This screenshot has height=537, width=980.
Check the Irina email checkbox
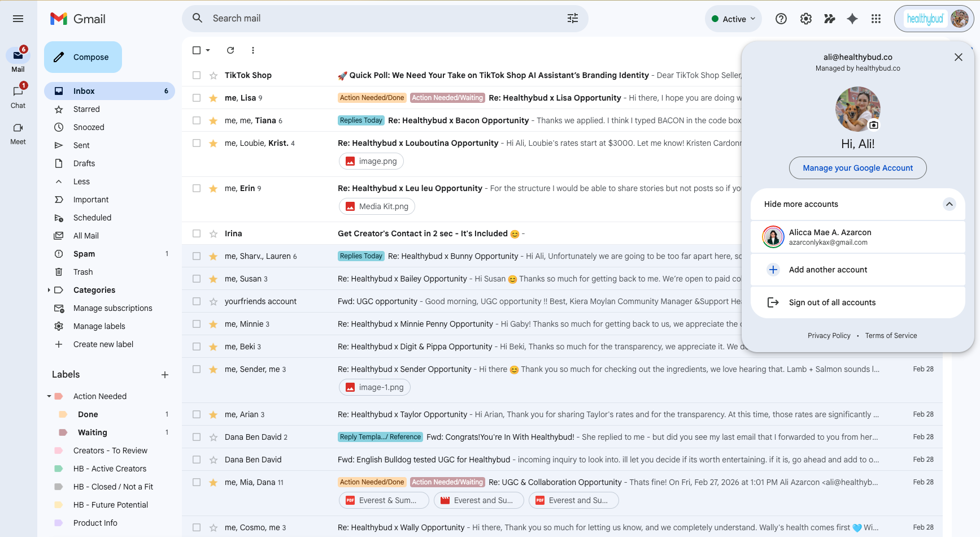point(197,233)
